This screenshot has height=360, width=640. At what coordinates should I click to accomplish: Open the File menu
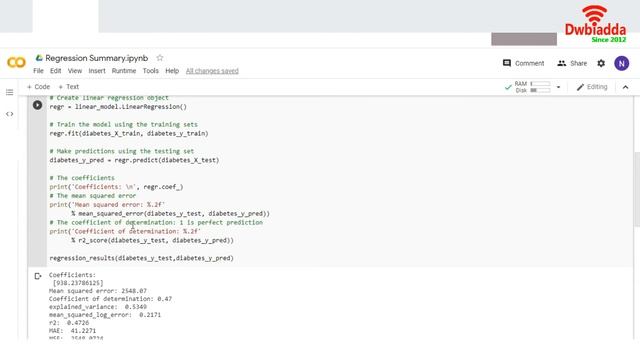click(x=38, y=71)
